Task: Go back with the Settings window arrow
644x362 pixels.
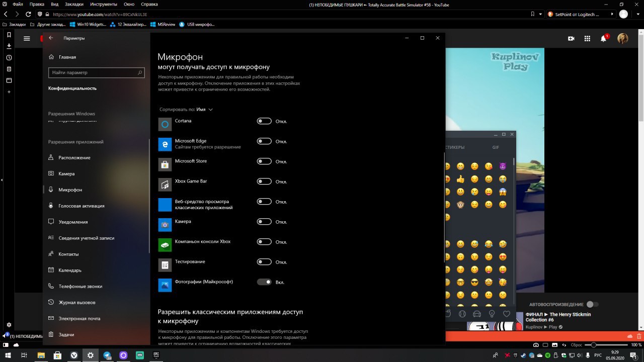Action: tap(51, 38)
